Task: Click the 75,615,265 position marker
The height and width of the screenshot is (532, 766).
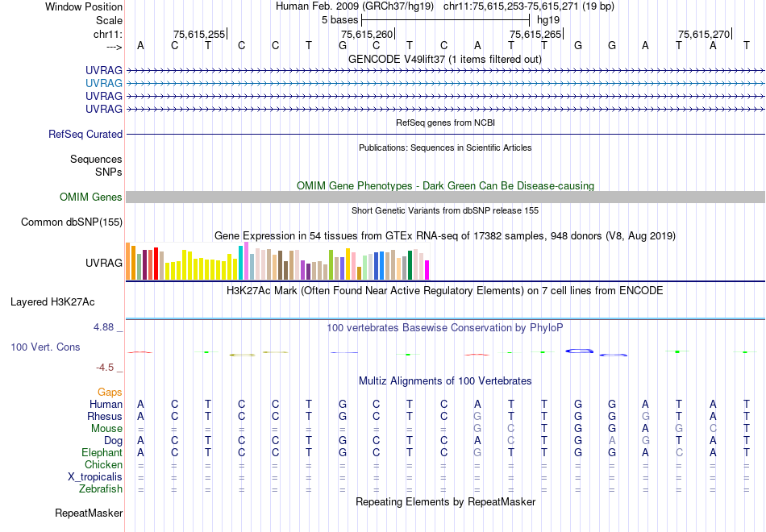Action: [536, 34]
